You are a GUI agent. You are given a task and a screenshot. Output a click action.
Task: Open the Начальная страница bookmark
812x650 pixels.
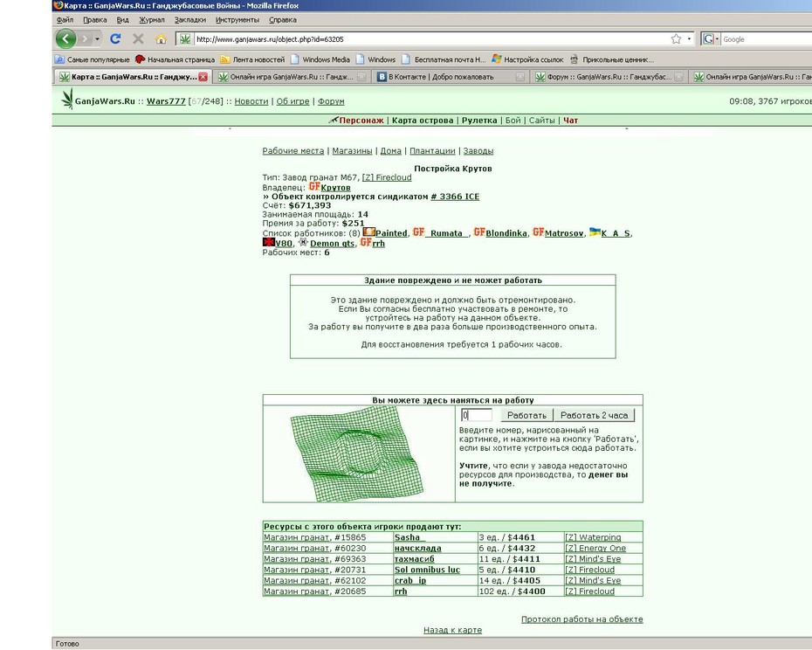click(x=175, y=59)
